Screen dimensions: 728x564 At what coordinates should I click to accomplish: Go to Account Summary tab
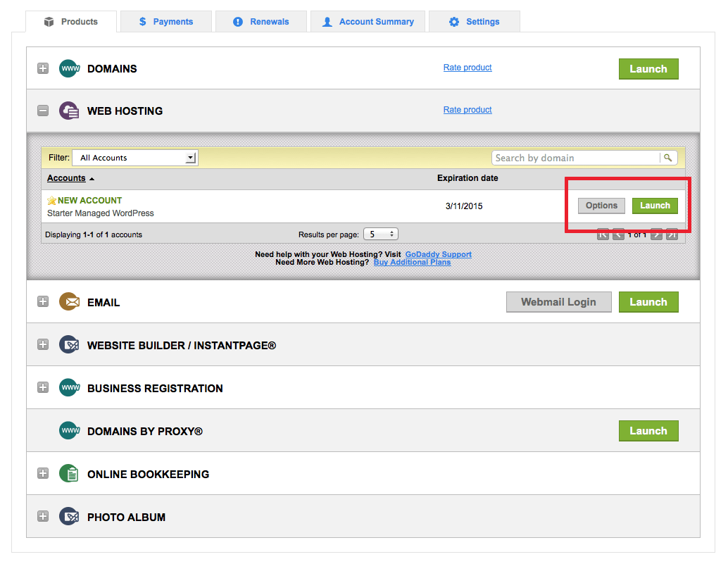368,22
